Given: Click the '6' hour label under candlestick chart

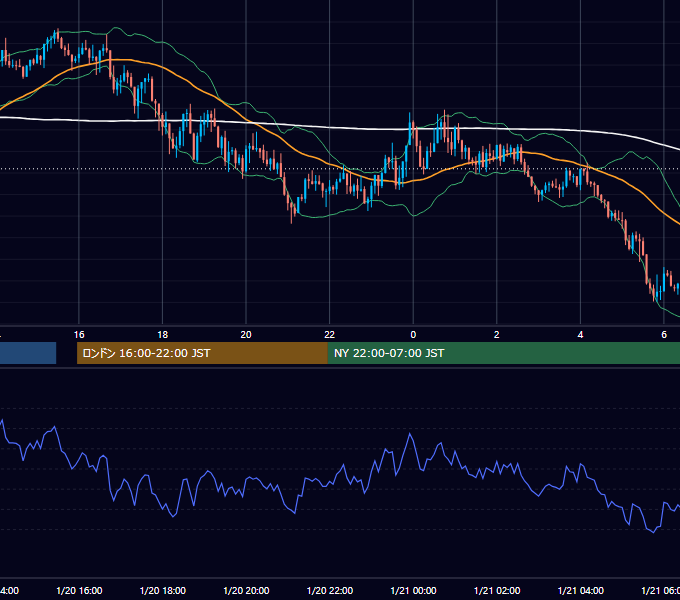Looking at the screenshot, I should (x=664, y=335).
